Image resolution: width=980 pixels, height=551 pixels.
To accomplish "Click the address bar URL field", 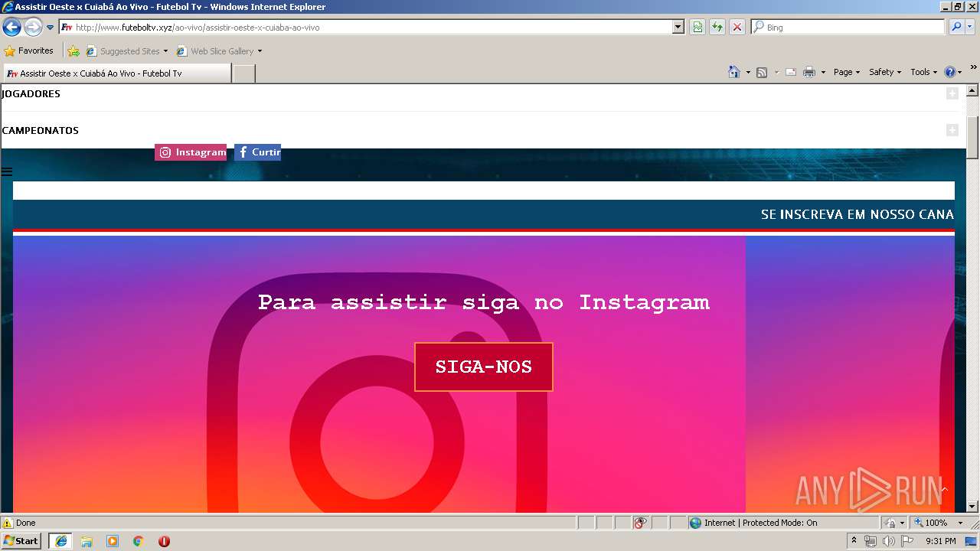I will coord(366,28).
